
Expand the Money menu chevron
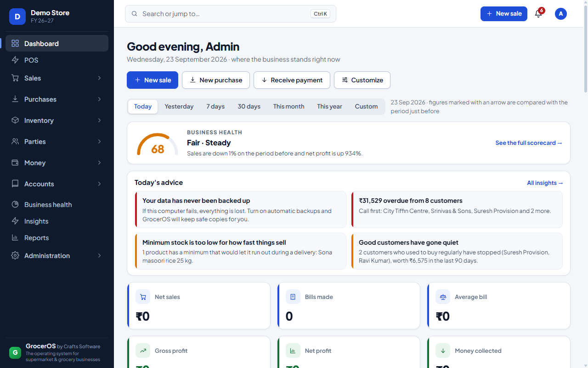pos(99,162)
